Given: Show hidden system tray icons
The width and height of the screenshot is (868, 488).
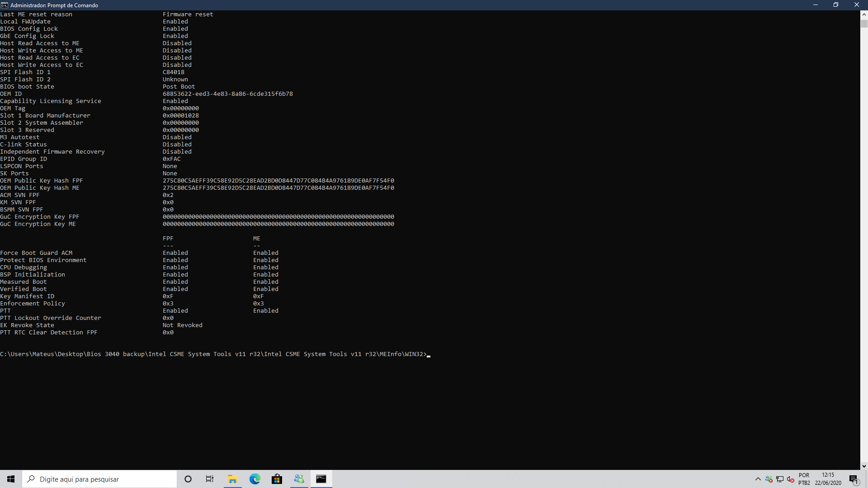Looking at the screenshot, I should point(758,479).
